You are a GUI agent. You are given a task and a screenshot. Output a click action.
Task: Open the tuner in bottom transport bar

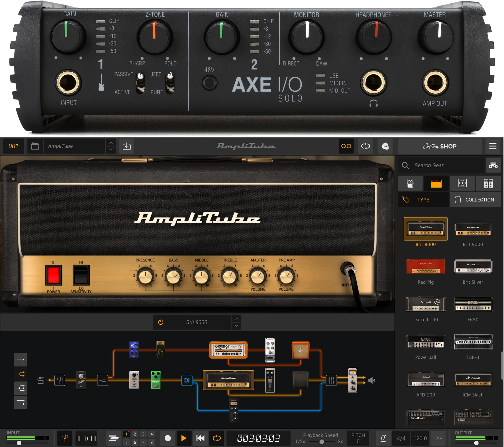point(65,438)
